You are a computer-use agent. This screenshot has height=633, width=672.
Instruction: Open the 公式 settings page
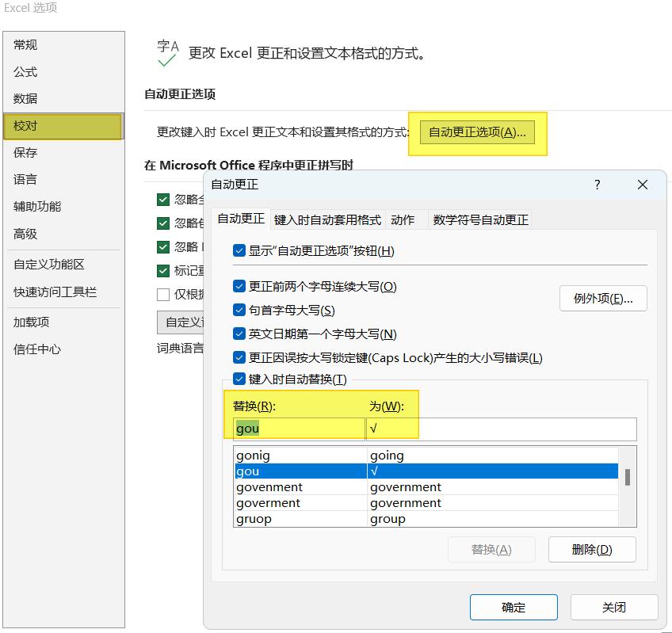[25, 71]
